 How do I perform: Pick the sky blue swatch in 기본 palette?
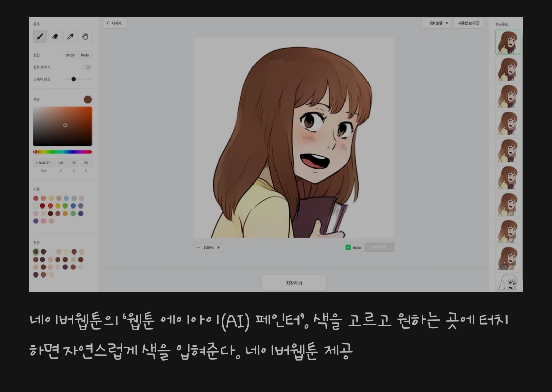tap(66, 198)
